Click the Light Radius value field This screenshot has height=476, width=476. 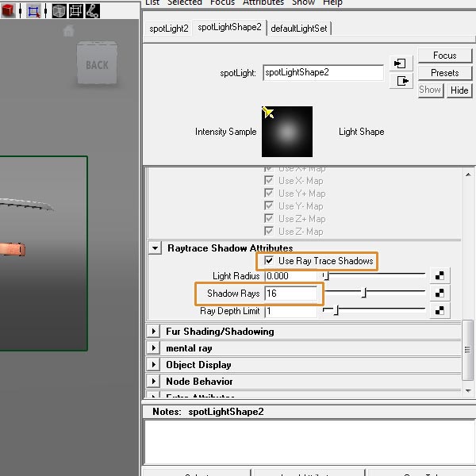click(x=291, y=275)
